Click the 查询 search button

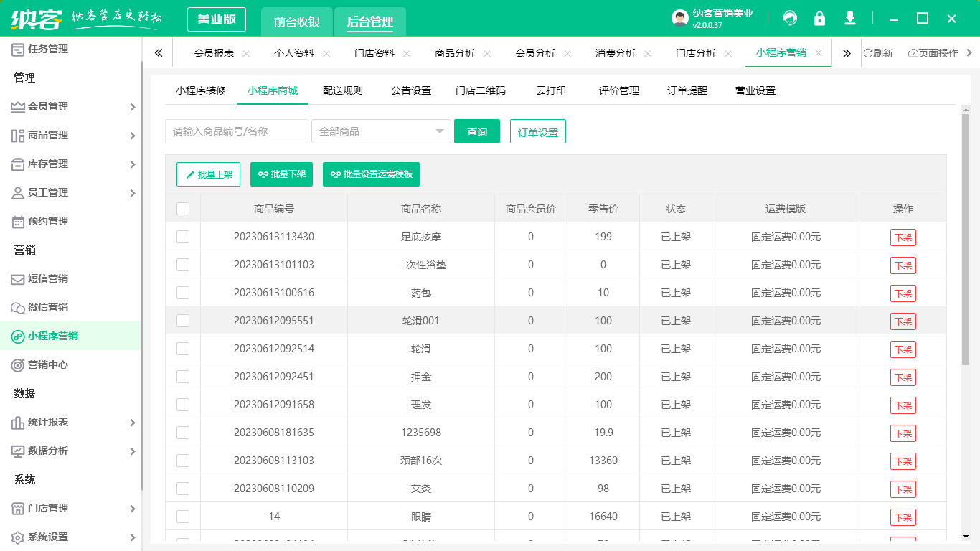476,131
